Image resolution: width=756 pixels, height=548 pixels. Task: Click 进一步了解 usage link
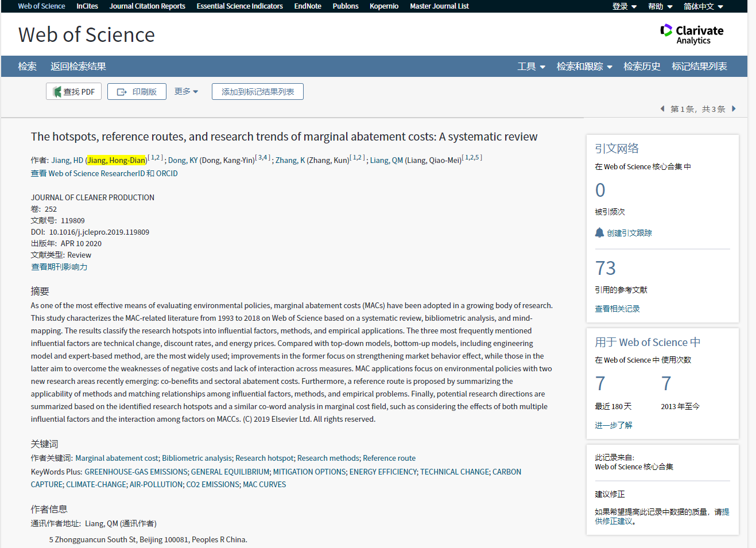pos(613,425)
